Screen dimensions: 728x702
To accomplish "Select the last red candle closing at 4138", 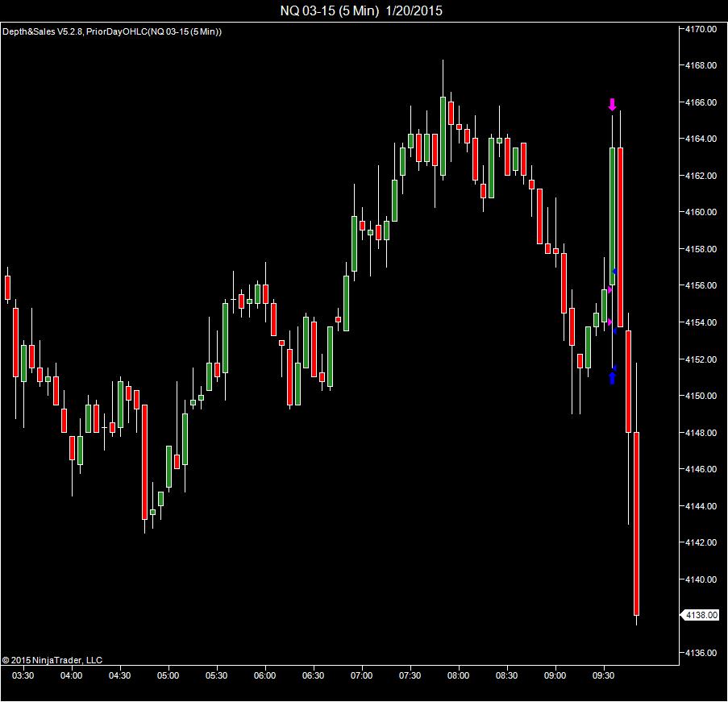I will click(637, 524).
